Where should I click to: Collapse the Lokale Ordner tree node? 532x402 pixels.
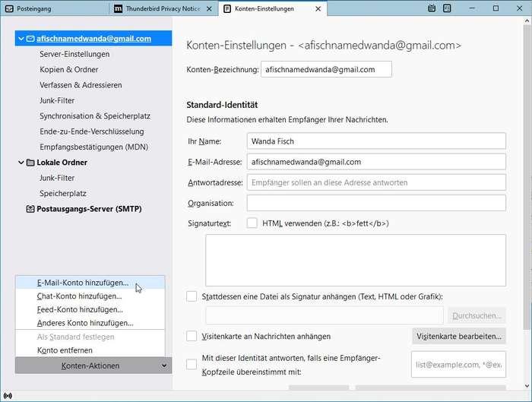coord(21,163)
